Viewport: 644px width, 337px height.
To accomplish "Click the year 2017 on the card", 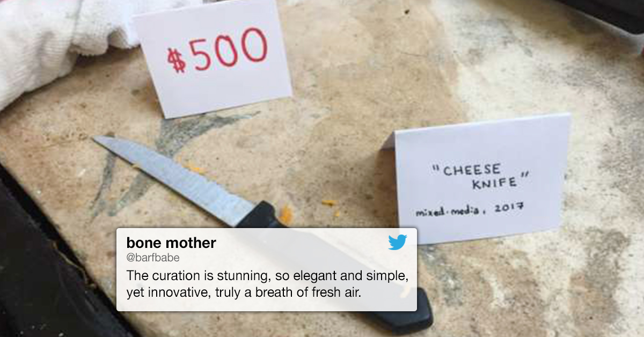I will (x=508, y=207).
